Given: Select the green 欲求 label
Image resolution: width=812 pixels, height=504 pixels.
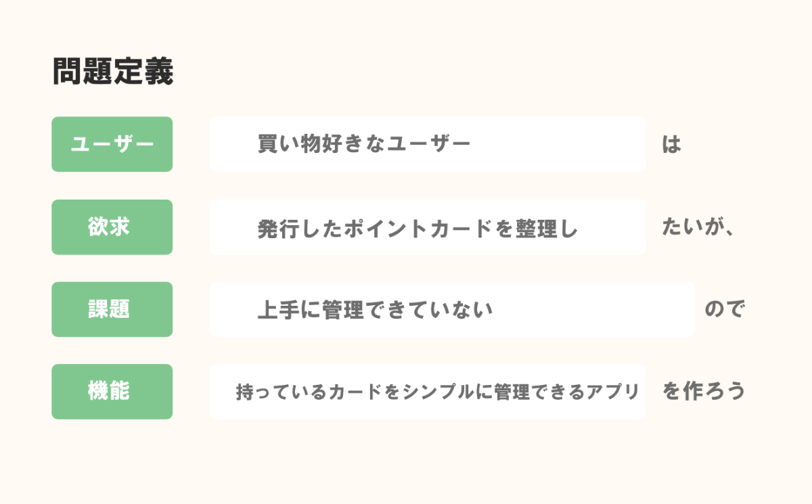Looking at the screenshot, I should click(112, 227).
